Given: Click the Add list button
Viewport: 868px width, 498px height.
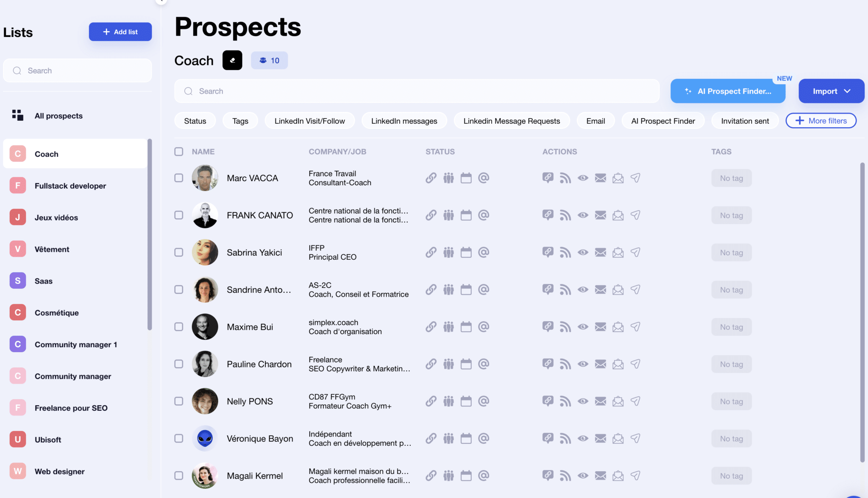Looking at the screenshot, I should coord(120,31).
